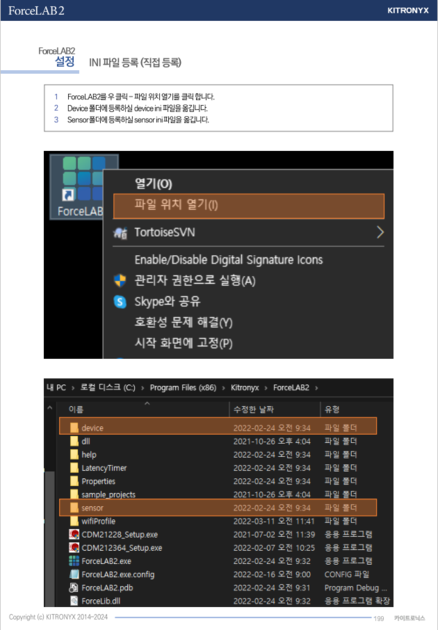The width and height of the screenshot is (438, 630).
Task: Select the LatencyTimer folder icon
Action: coord(74,468)
